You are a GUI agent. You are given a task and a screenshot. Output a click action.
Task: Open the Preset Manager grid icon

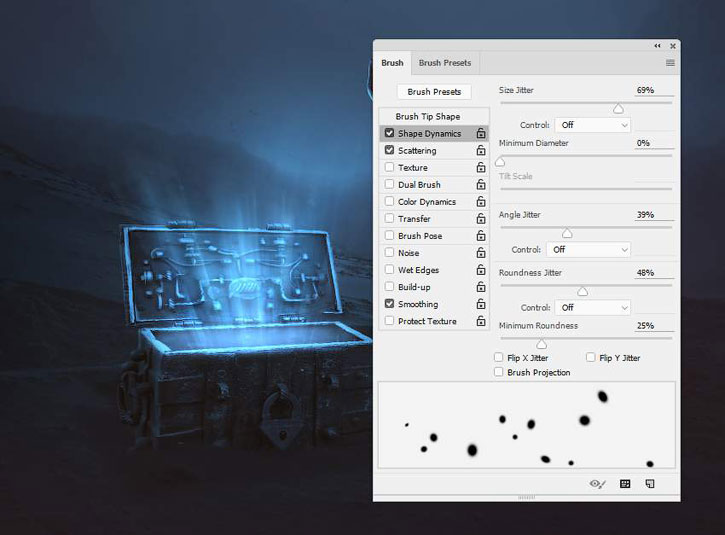(625, 484)
